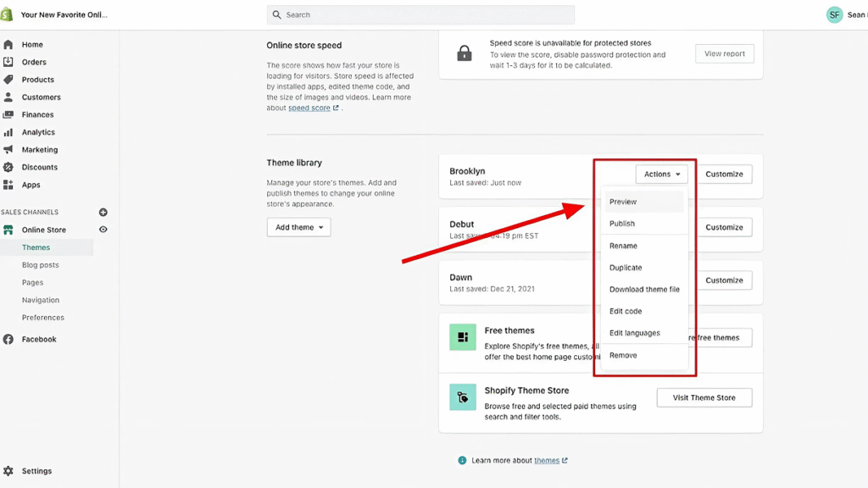Click the Orders inbox icon
The image size is (868, 488).
click(x=8, y=62)
